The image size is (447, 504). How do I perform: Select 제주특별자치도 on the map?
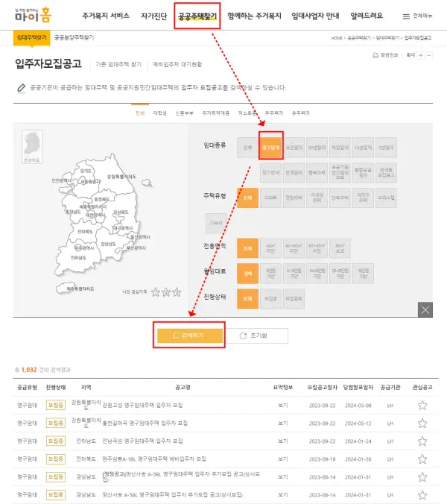pyautogui.click(x=80, y=289)
